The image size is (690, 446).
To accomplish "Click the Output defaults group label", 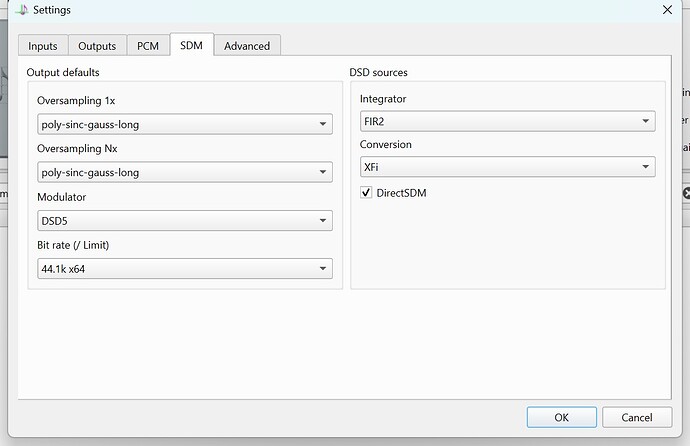I will [x=63, y=73].
